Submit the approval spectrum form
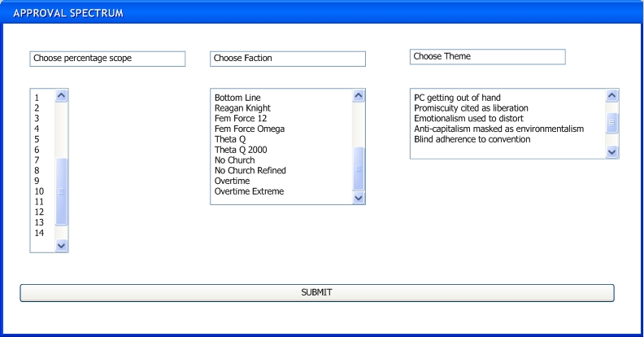644x337 pixels. [x=317, y=292]
